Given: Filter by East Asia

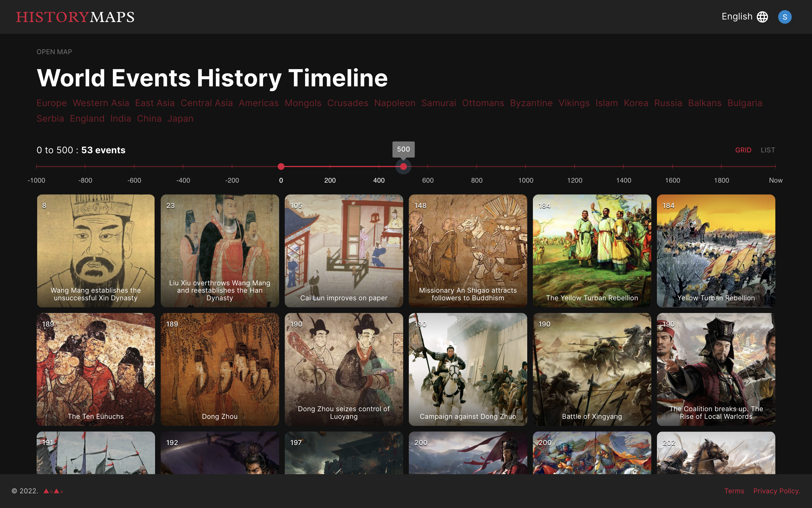Looking at the screenshot, I should coord(155,103).
